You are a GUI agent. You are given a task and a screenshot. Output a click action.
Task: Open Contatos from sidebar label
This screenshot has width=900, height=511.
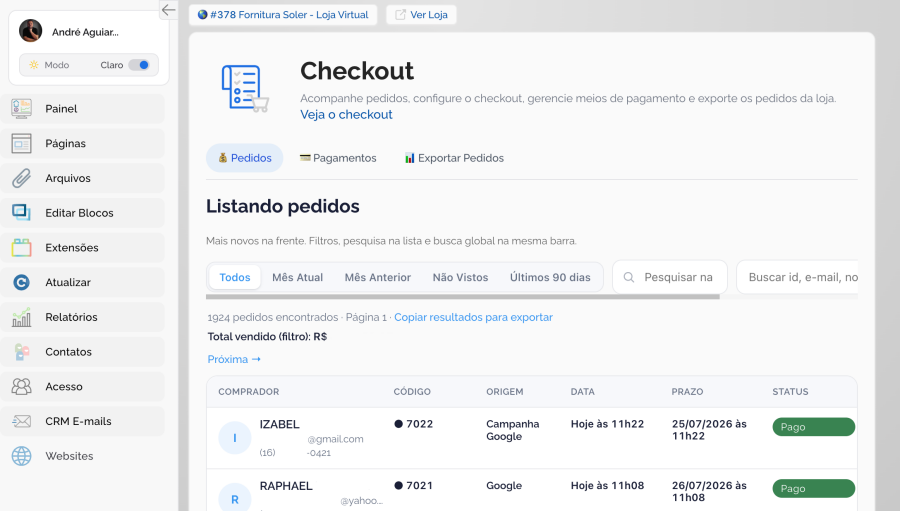click(68, 352)
